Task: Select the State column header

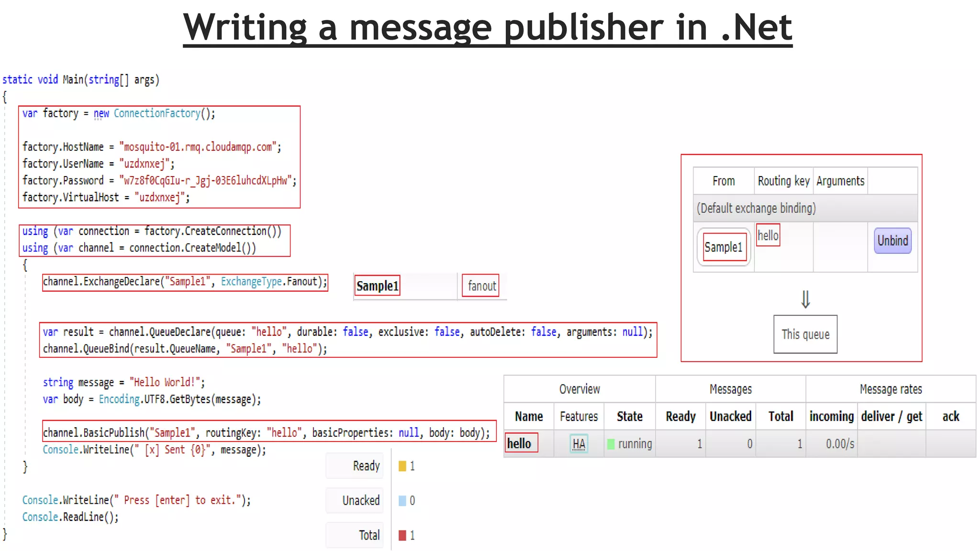Action: (x=630, y=416)
